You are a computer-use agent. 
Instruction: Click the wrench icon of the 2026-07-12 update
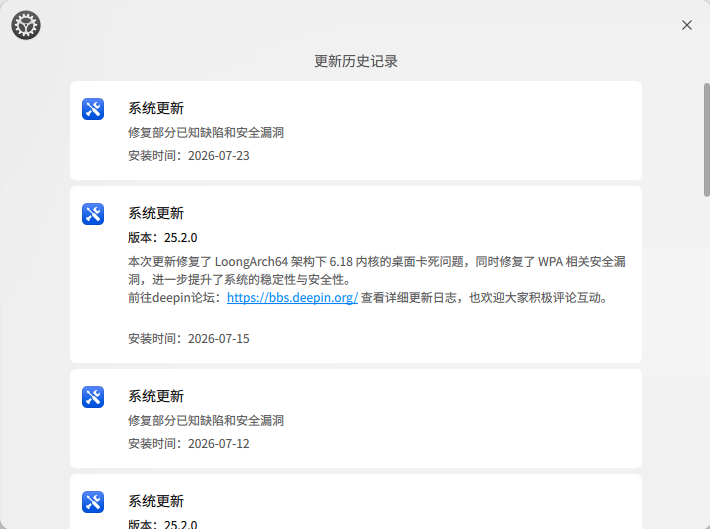tap(93, 397)
